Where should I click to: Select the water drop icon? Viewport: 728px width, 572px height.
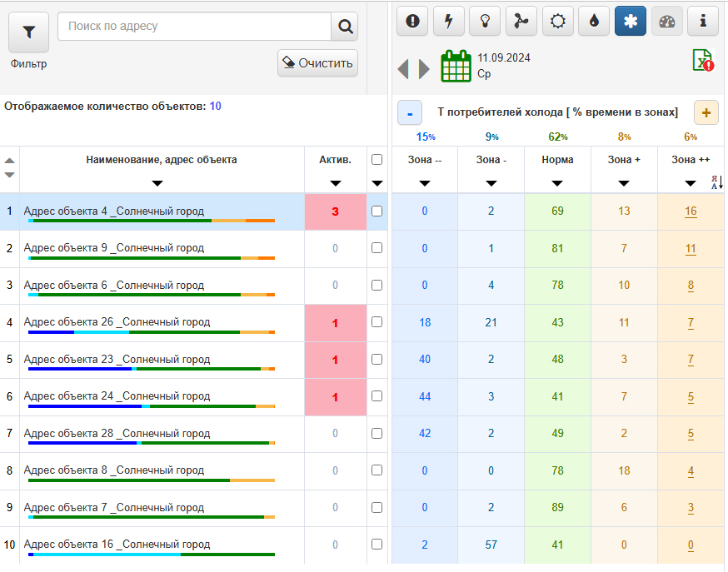[x=594, y=22]
